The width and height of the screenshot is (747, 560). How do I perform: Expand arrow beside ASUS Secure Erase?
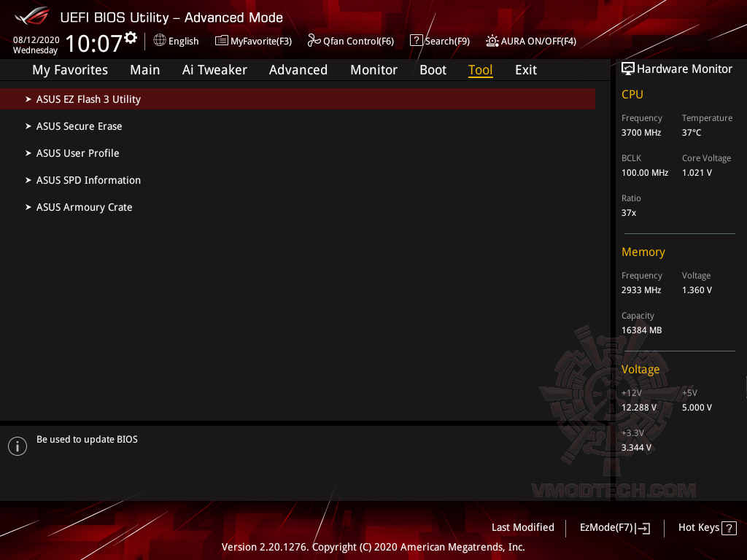pos(28,126)
